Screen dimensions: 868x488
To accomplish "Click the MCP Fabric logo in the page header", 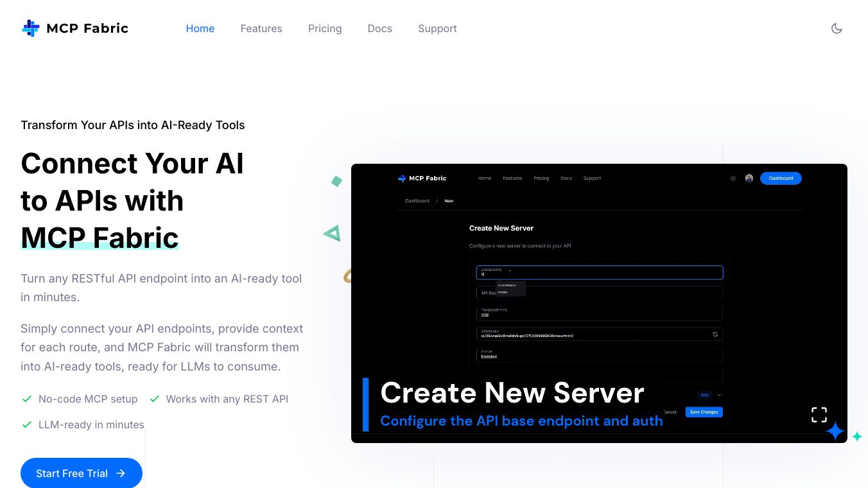I will click(x=75, y=28).
